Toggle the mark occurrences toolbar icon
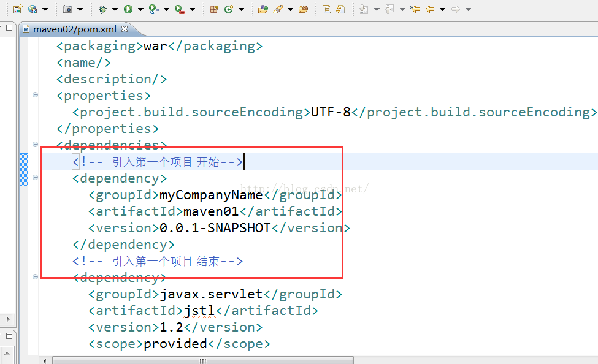The height and width of the screenshot is (364, 598). (x=327, y=9)
